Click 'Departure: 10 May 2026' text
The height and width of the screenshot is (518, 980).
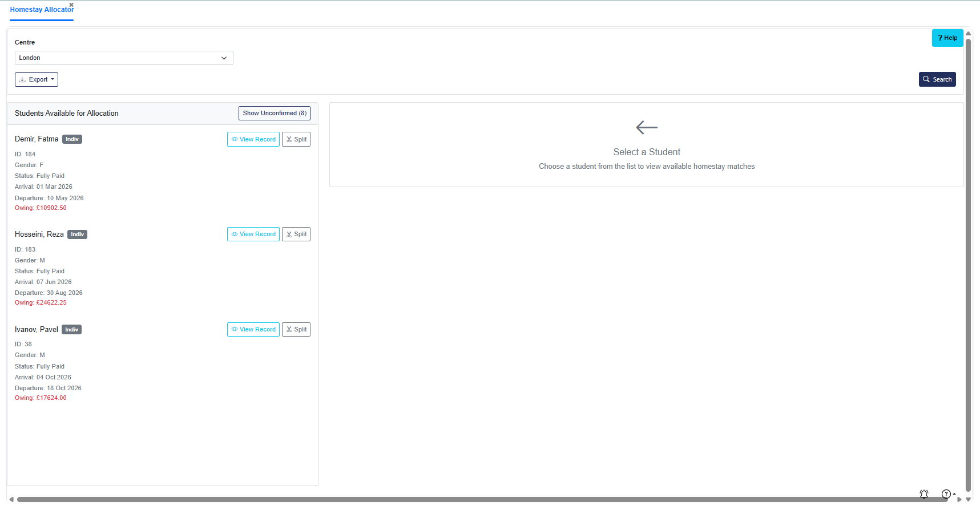[49, 198]
